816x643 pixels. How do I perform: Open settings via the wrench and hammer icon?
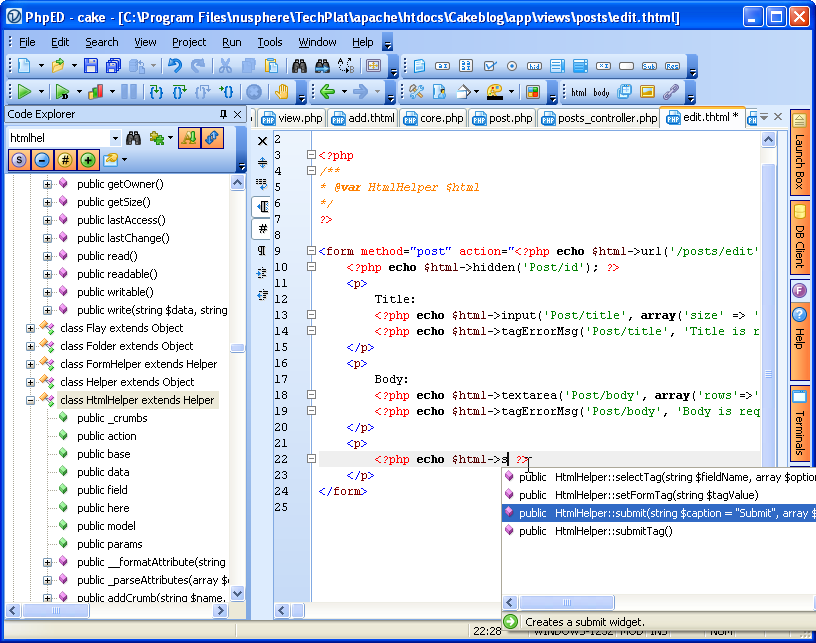pyautogui.click(x=416, y=92)
